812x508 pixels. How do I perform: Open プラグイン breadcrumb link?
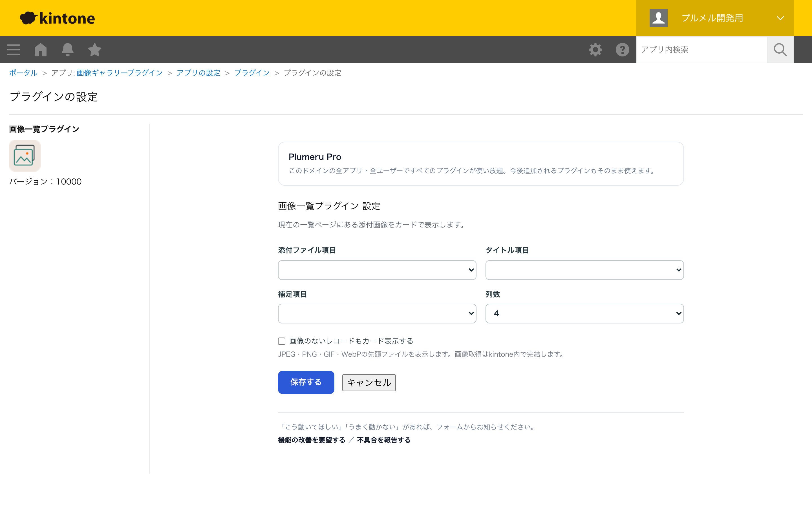pyautogui.click(x=252, y=73)
